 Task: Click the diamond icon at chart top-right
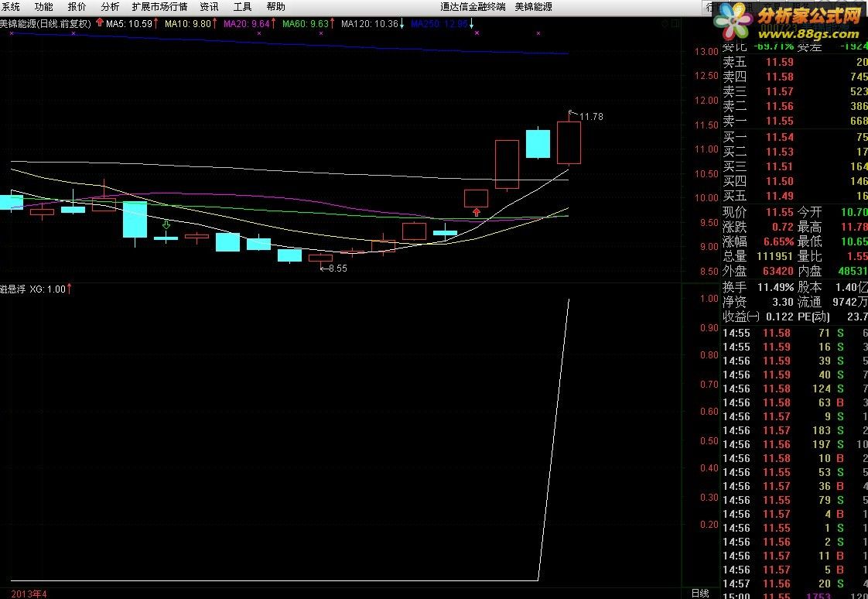tap(665, 23)
